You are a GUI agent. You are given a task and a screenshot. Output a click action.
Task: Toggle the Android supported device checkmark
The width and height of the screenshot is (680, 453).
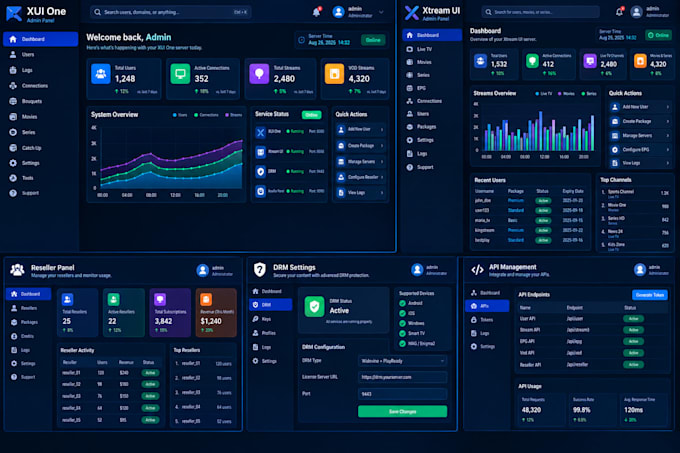click(x=402, y=303)
